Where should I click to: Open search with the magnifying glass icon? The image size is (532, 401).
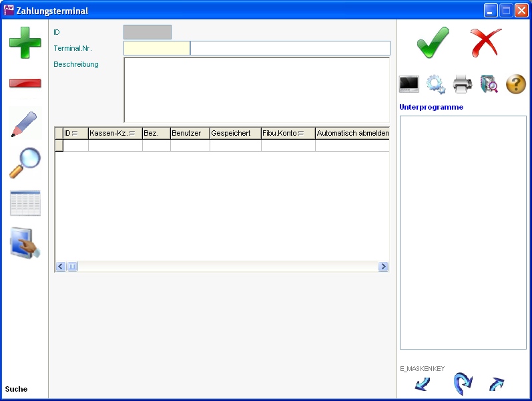pos(25,163)
